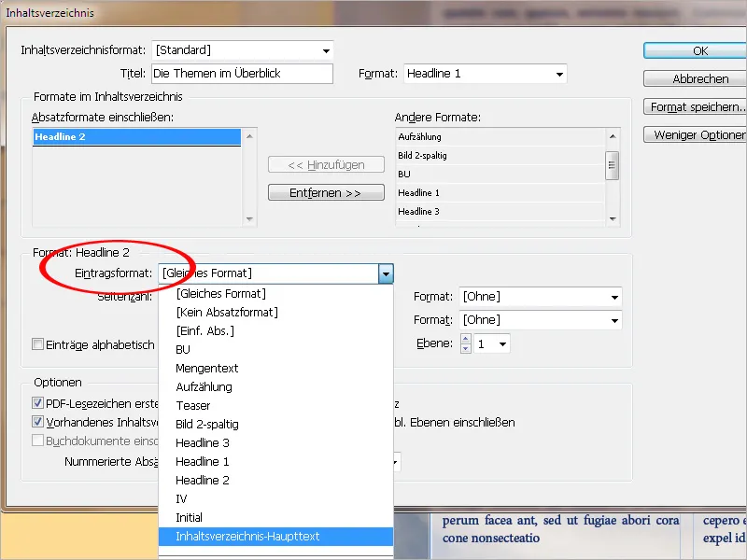Toggle PDF-Lesezeichen erstellen checkbox
Viewport: 747px width, 560px height.
(x=37, y=403)
